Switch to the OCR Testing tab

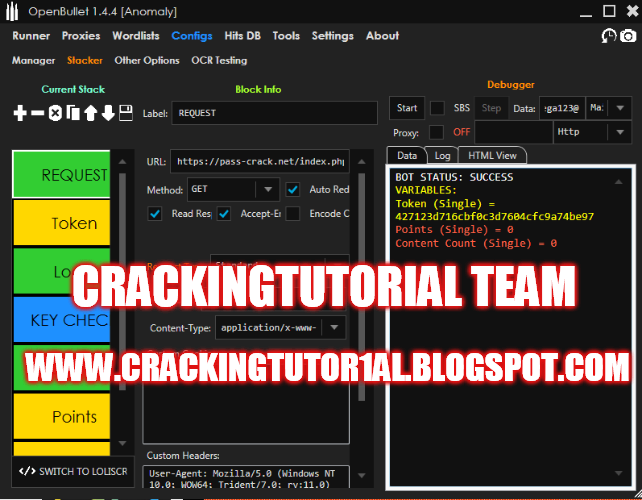point(219,61)
